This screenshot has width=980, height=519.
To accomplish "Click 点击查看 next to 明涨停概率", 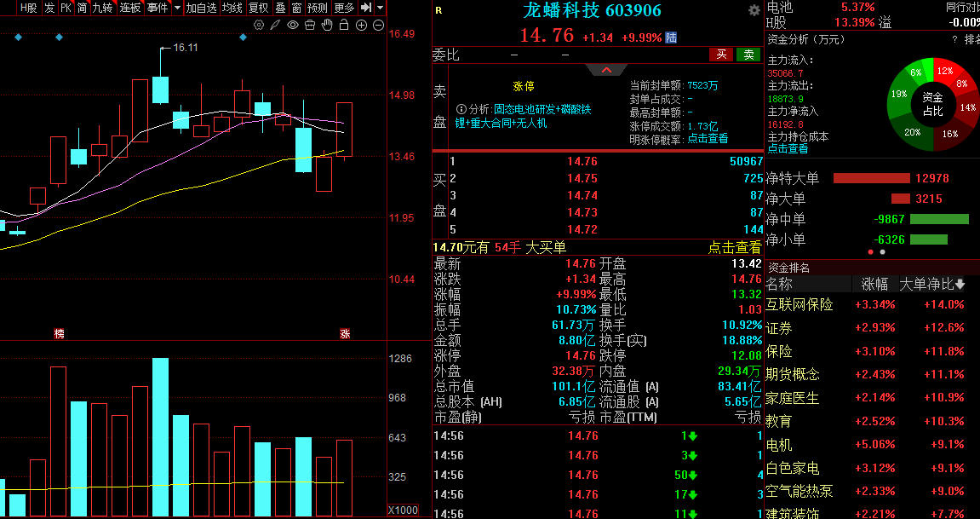I will coord(708,139).
